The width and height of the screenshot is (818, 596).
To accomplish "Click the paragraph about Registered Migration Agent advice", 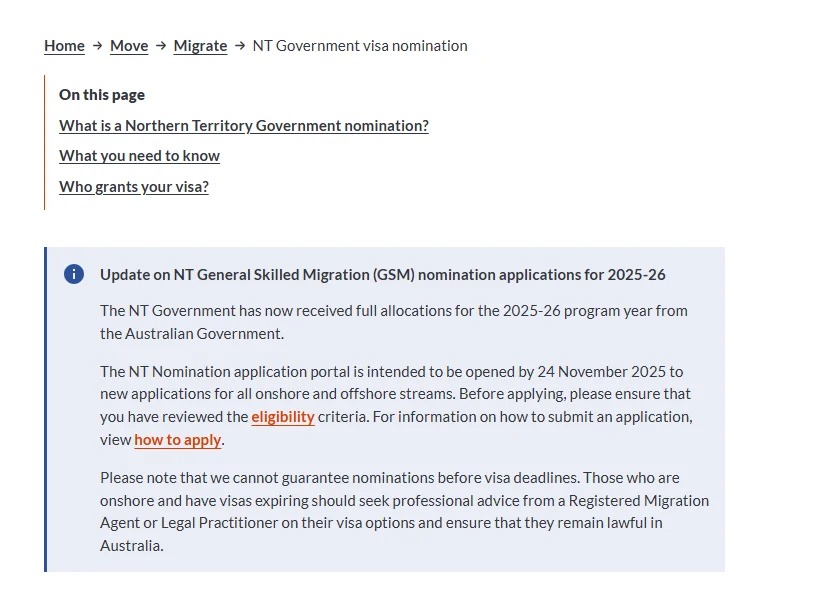I will tap(403, 511).
